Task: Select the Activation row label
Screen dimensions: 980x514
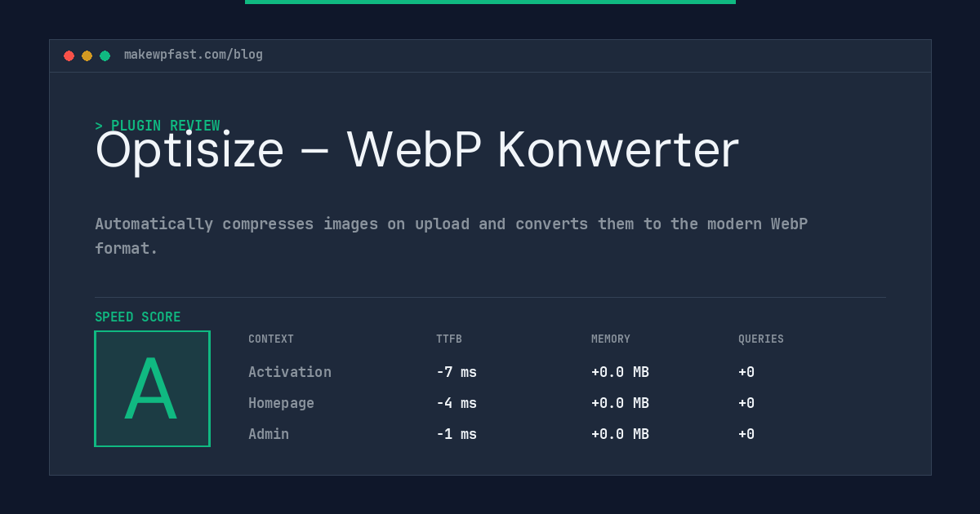Action: (x=290, y=372)
